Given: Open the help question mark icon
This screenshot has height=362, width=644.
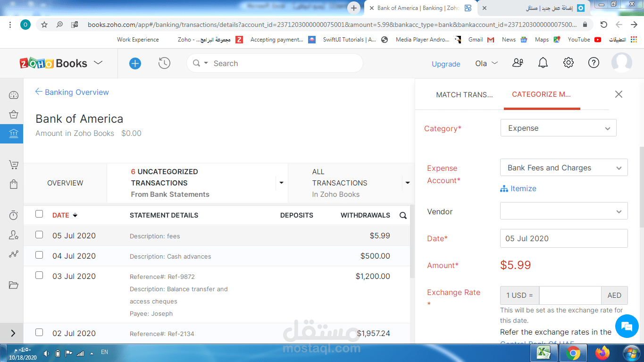Looking at the screenshot, I should 594,63.
